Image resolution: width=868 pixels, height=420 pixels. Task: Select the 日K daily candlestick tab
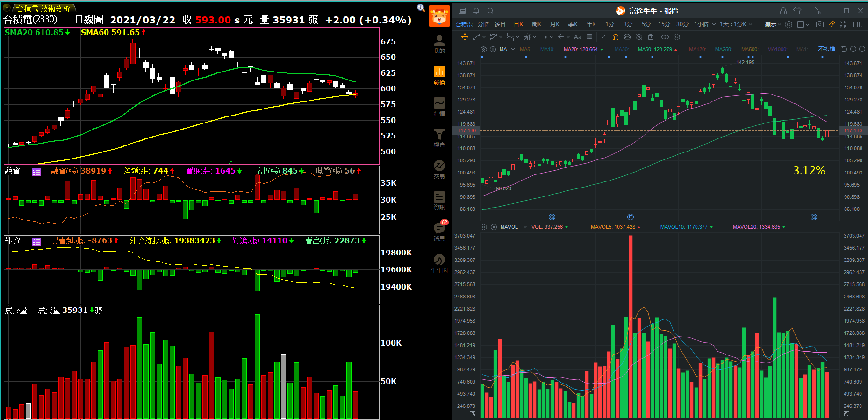coord(518,24)
